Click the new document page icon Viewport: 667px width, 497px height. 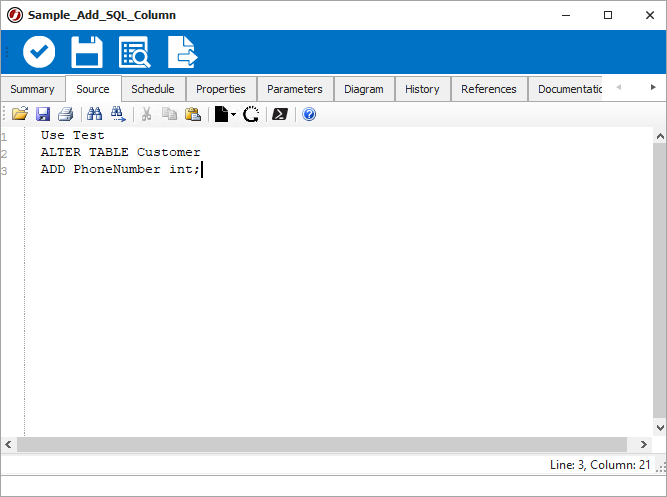(x=221, y=114)
